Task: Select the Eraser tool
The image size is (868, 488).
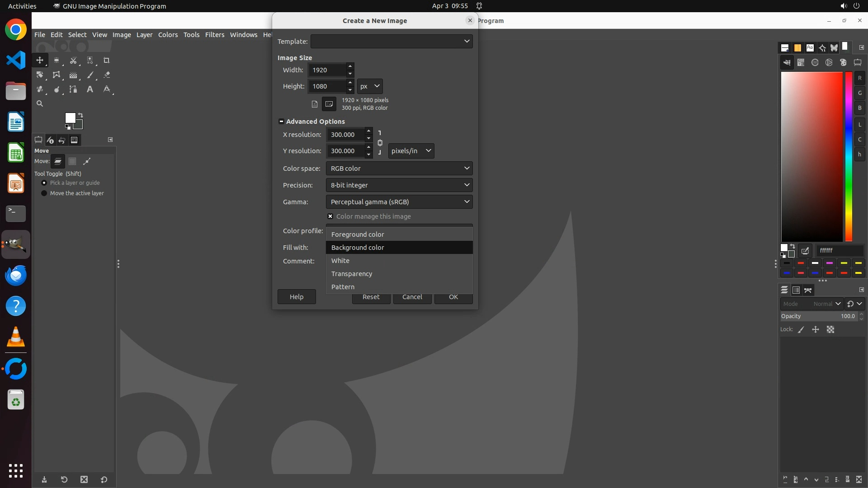Action: [107, 75]
